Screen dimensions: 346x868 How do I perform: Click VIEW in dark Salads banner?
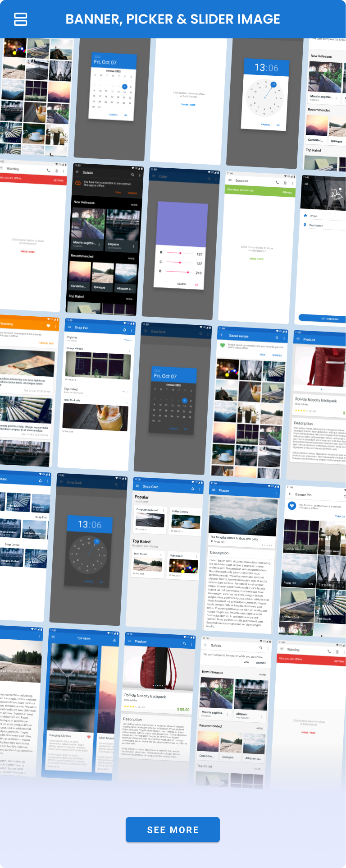118,192
